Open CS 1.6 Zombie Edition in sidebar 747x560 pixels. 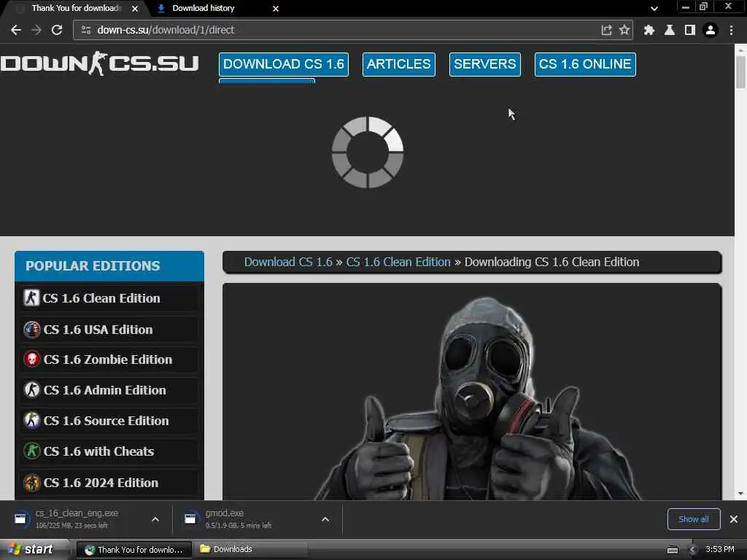pyautogui.click(x=109, y=359)
